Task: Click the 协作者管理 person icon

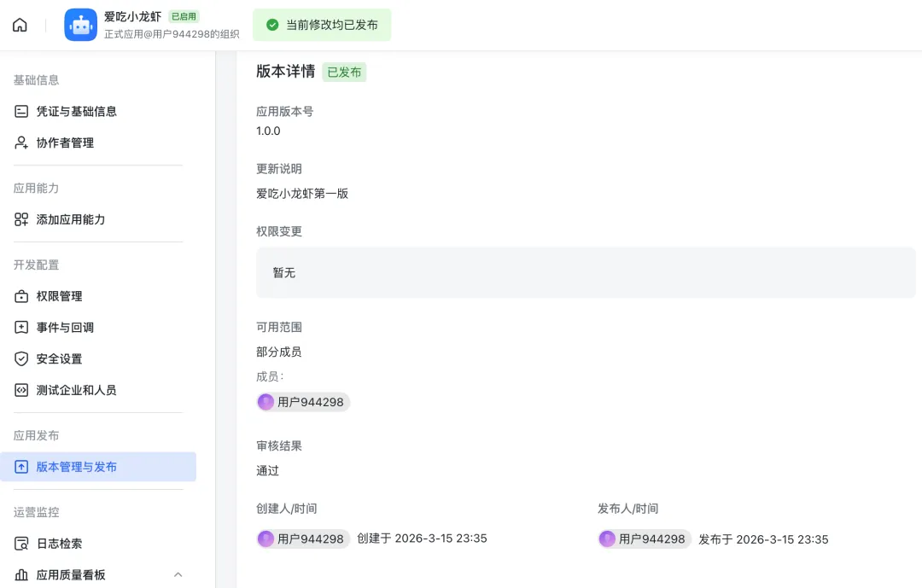Action: (21, 143)
